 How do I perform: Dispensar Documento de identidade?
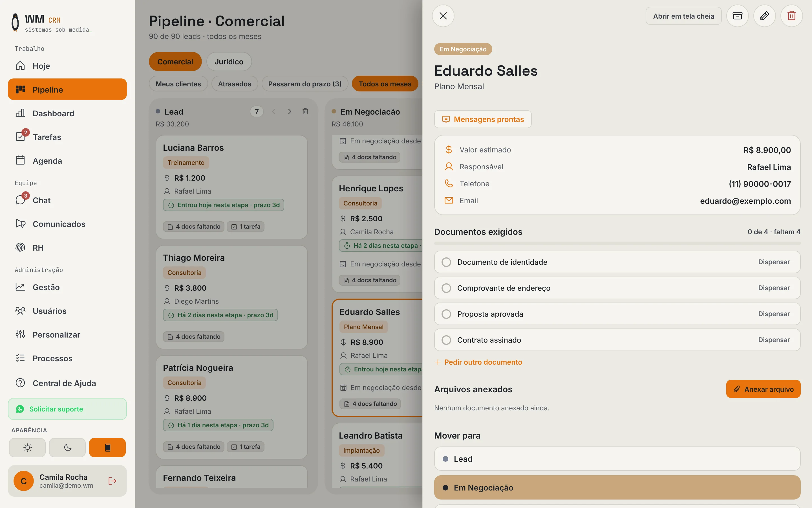tap(774, 262)
